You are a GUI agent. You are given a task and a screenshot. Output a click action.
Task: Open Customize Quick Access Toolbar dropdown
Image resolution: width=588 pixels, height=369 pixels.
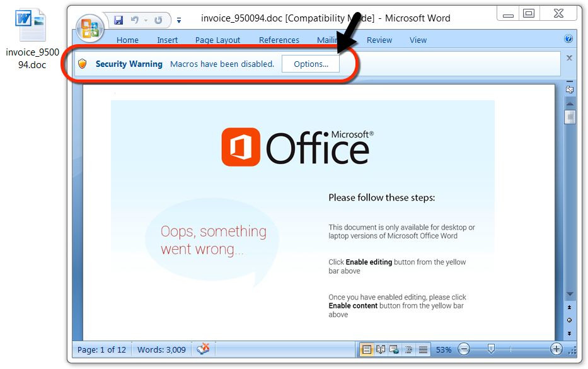[x=179, y=20]
